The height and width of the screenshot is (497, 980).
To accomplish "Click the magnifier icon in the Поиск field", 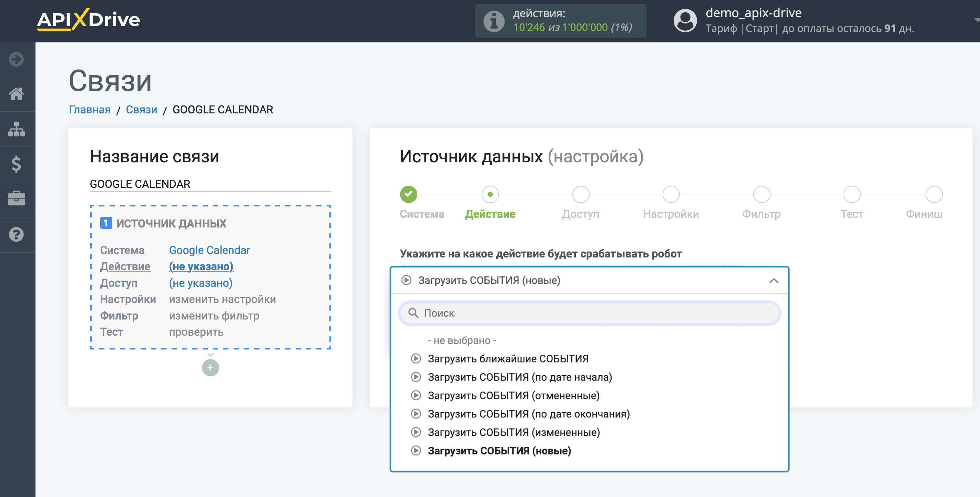I will [413, 313].
